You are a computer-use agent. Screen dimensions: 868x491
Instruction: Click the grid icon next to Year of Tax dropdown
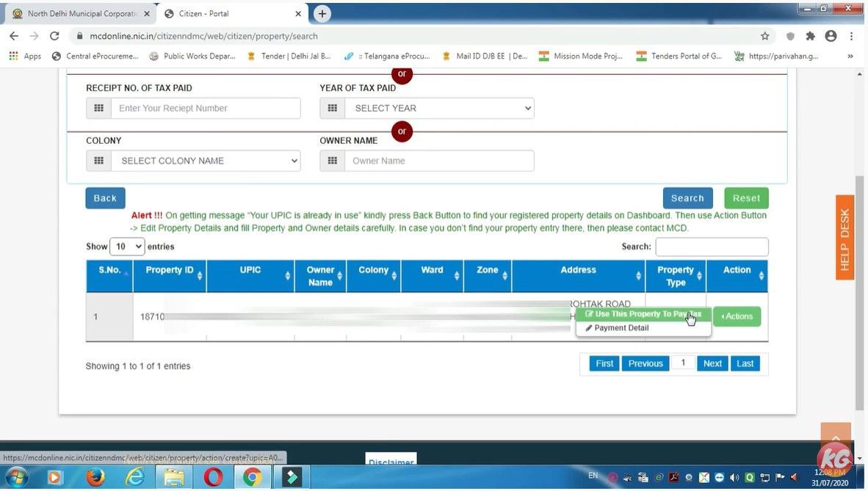(x=333, y=108)
